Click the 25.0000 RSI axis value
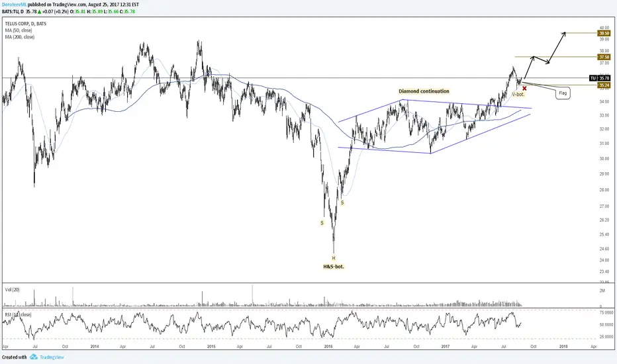Image resolution: width=617 pixels, height=364 pixels. (x=606, y=337)
